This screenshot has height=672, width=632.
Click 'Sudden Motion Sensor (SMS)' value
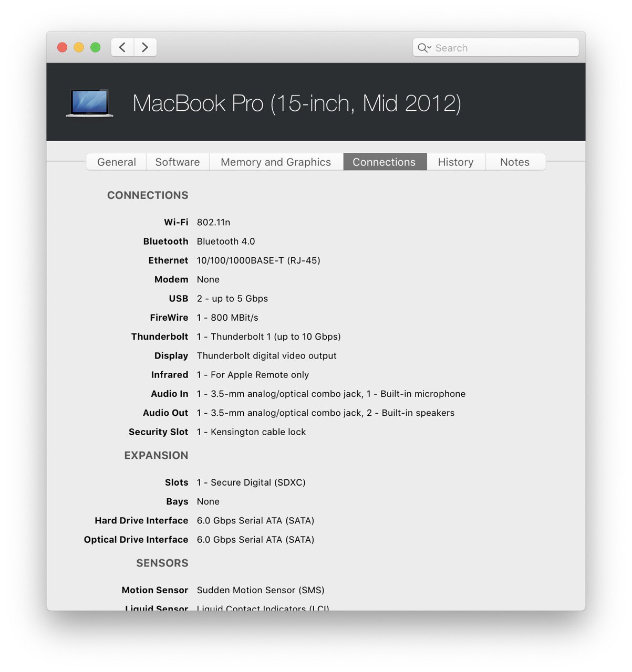point(261,591)
